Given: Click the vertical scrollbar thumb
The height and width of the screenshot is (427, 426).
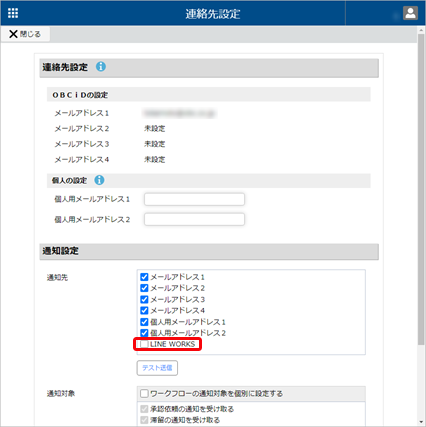Looking at the screenshot, I should tap(421, 190).
